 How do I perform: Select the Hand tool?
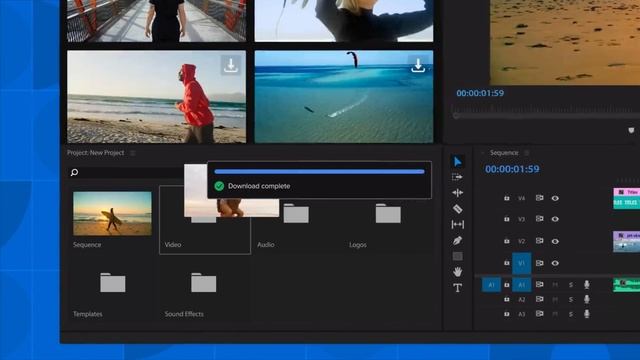458,272
